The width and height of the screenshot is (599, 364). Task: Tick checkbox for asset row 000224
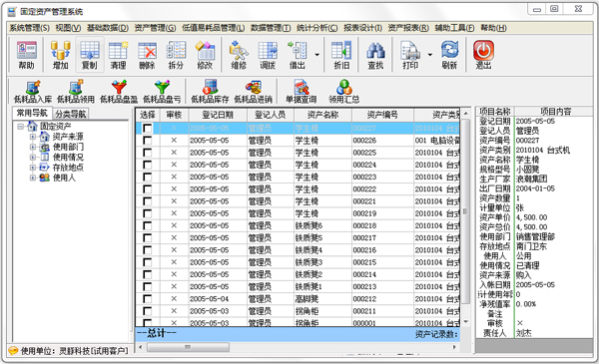click(x=147, y=165)
